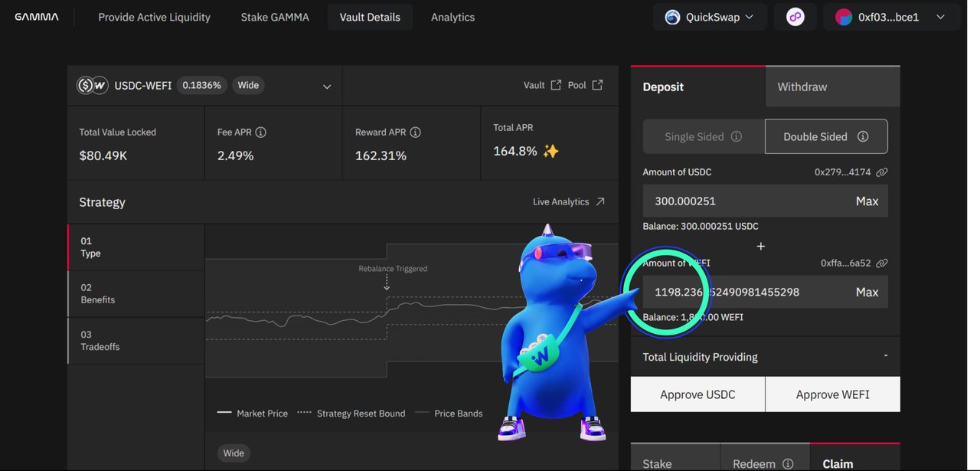Open wallet account dropdown 0xf03...bce1

pyautogui.click(x=891, y=17)
